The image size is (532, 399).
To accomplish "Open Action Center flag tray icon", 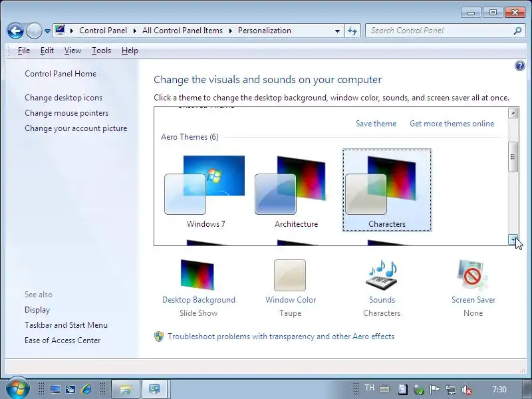I will tap(434, 390).
